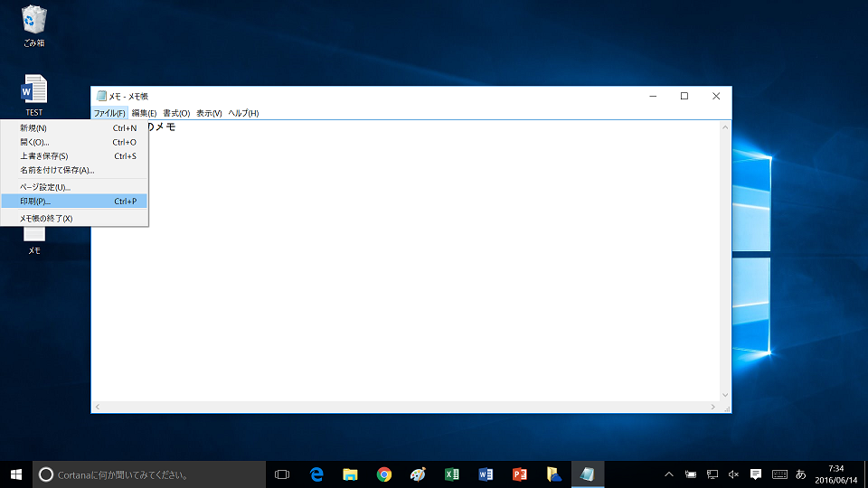This screenshot has width=868, height=488.
Task: Toggle the あ IME input mode indicator
Action: pos(800,474)
